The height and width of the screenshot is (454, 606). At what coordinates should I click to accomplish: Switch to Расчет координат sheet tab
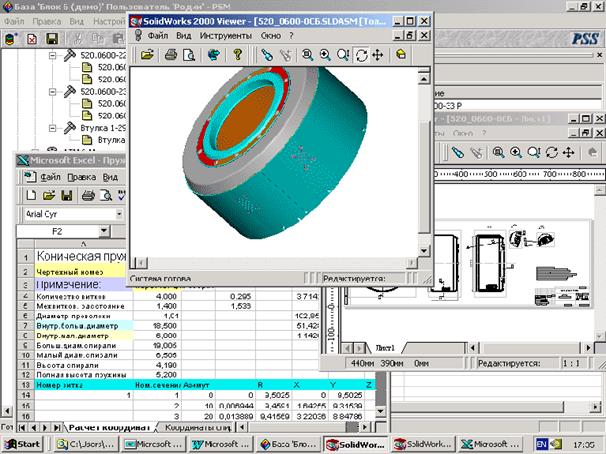[109, 428]
